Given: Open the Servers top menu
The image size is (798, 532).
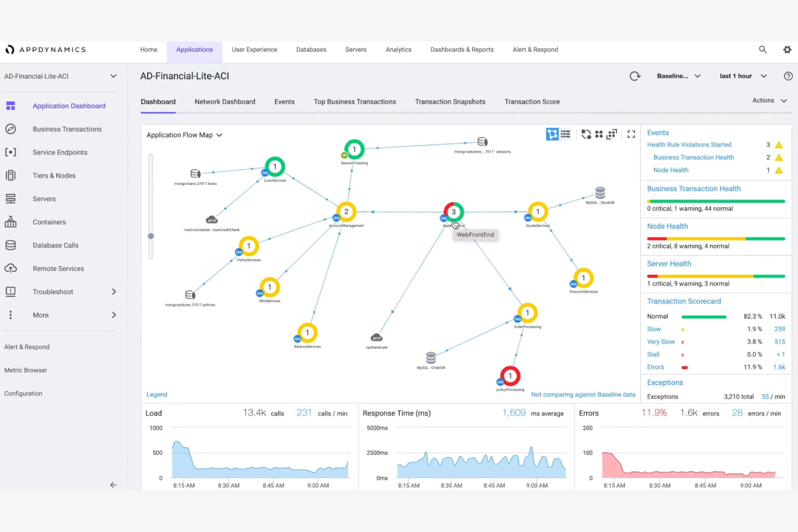Looking at the screenshot, I should click(x=356, y=50).
